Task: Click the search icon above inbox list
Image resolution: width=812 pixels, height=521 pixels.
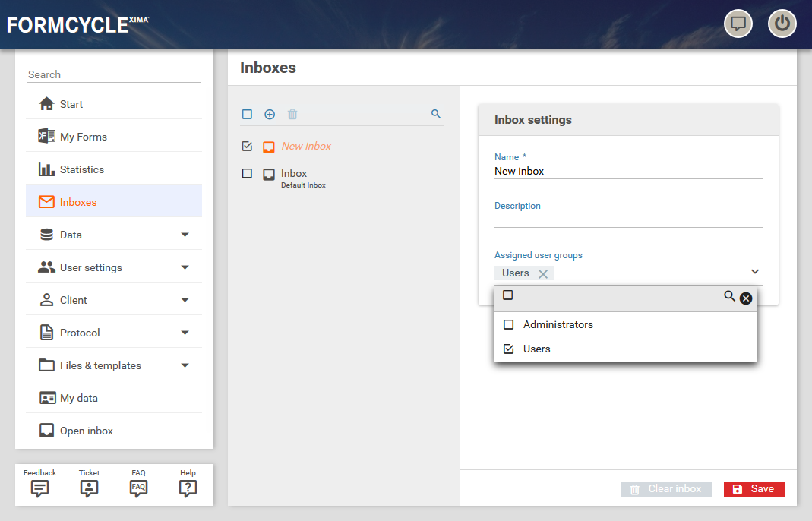Action: (x=436, y=114)
